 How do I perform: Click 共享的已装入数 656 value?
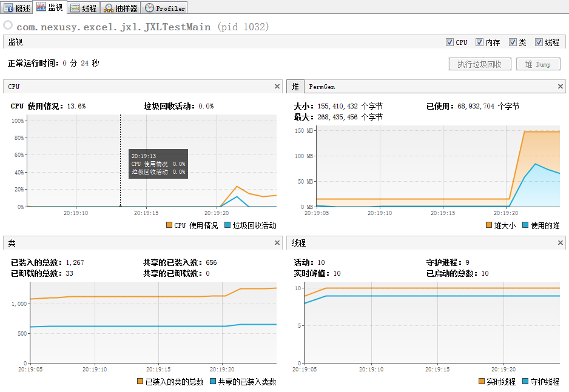click(x=211, y=262)
